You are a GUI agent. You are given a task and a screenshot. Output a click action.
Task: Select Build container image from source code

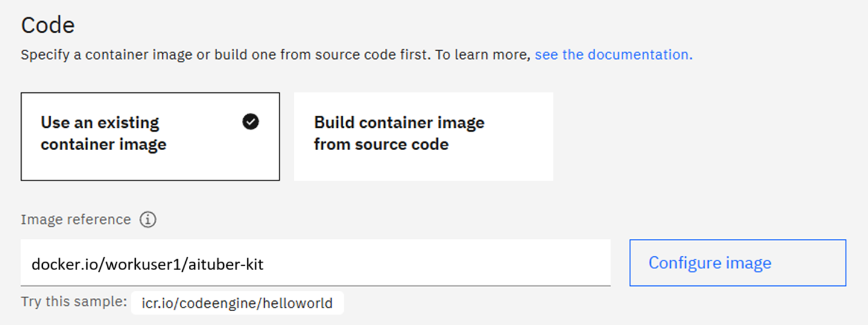(x=423, y=136)
